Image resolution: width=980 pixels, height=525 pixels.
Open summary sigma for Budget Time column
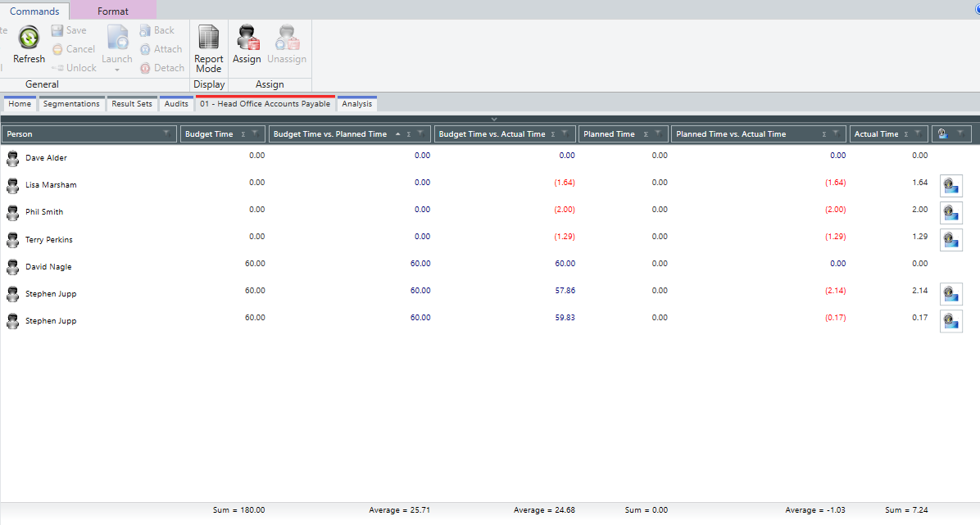(x=243, y=134)
